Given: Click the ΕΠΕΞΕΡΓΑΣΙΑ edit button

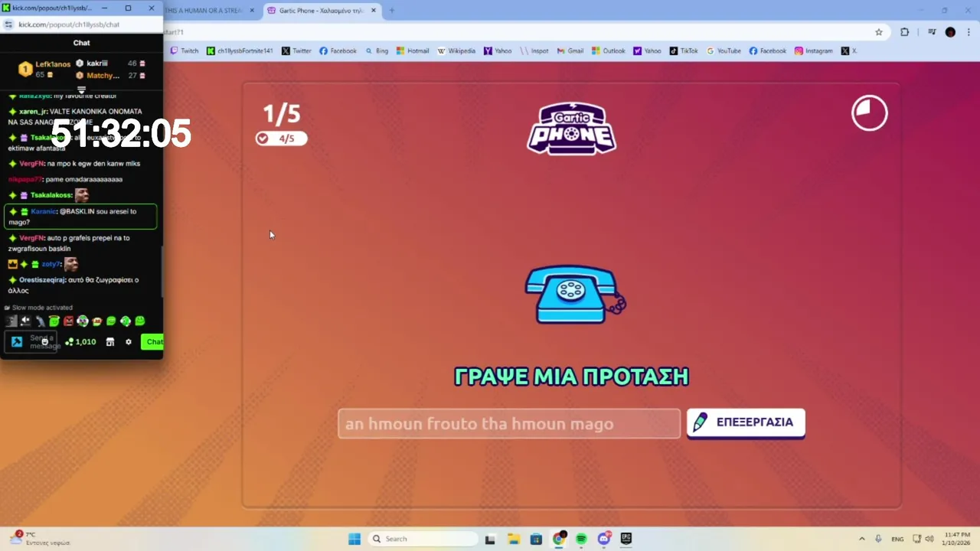Looking at the screenshot, I should (746, 422).
